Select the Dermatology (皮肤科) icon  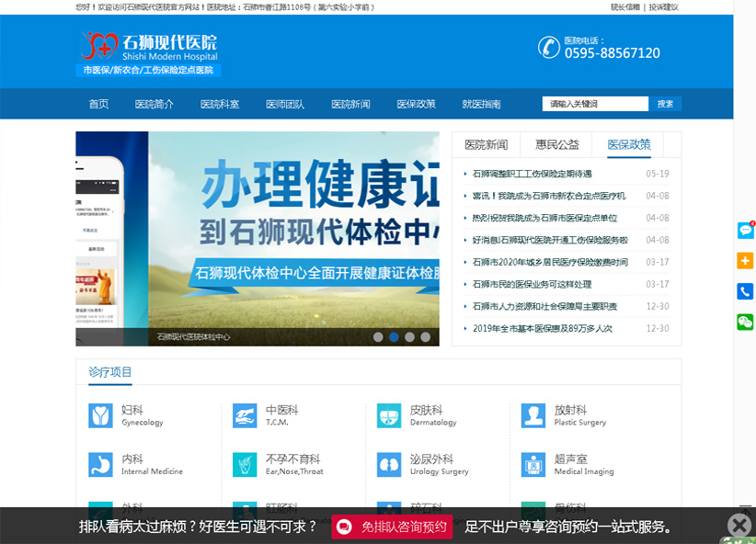coord(389,415)
